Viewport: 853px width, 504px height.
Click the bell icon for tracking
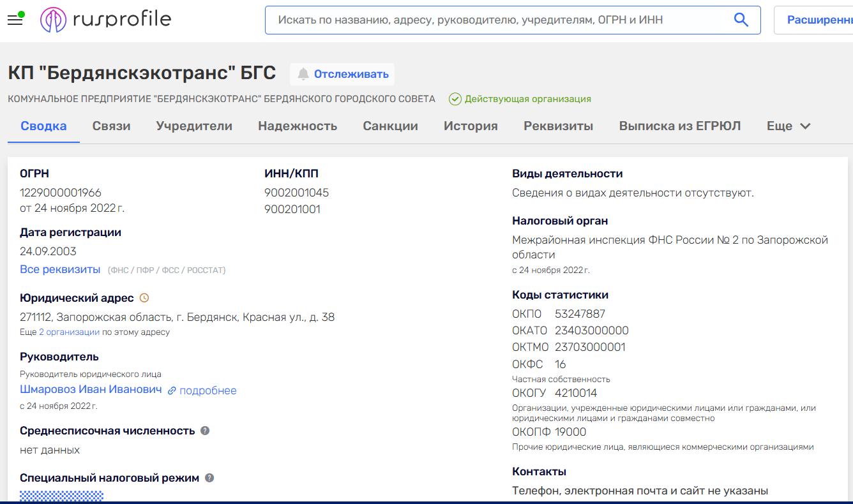(x=303, y=74)
